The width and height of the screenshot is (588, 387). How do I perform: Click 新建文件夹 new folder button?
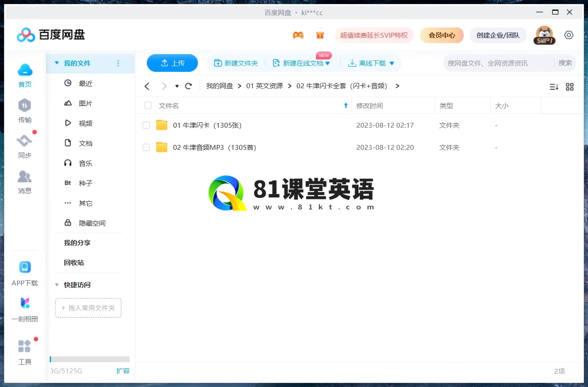(x=236, y=63)
